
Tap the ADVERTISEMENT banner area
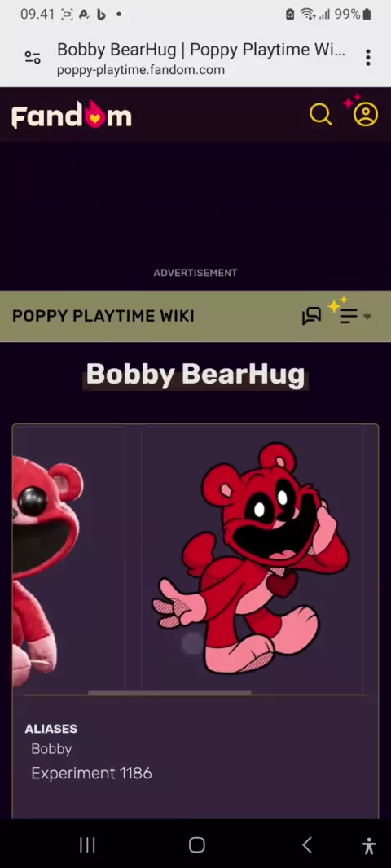(x=195, y=216)
